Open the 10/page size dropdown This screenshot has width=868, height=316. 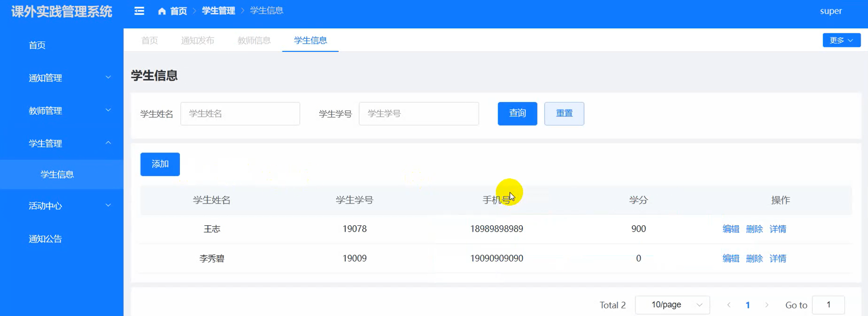tap(672, 305)
